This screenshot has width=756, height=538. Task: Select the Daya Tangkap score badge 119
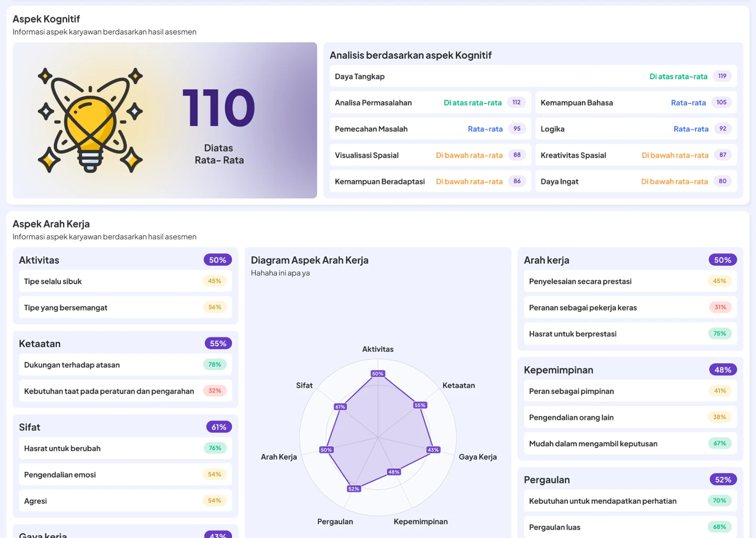point(722,76)
